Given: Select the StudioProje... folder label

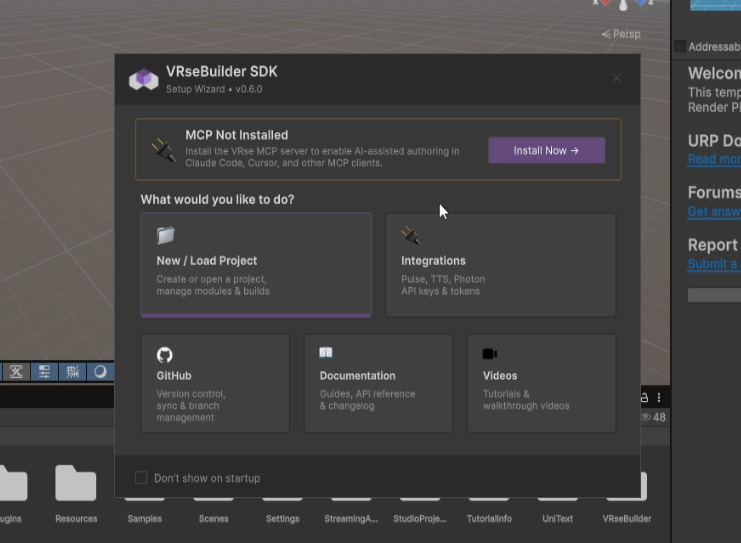Looking at the screenshot, I should [420, 518].
